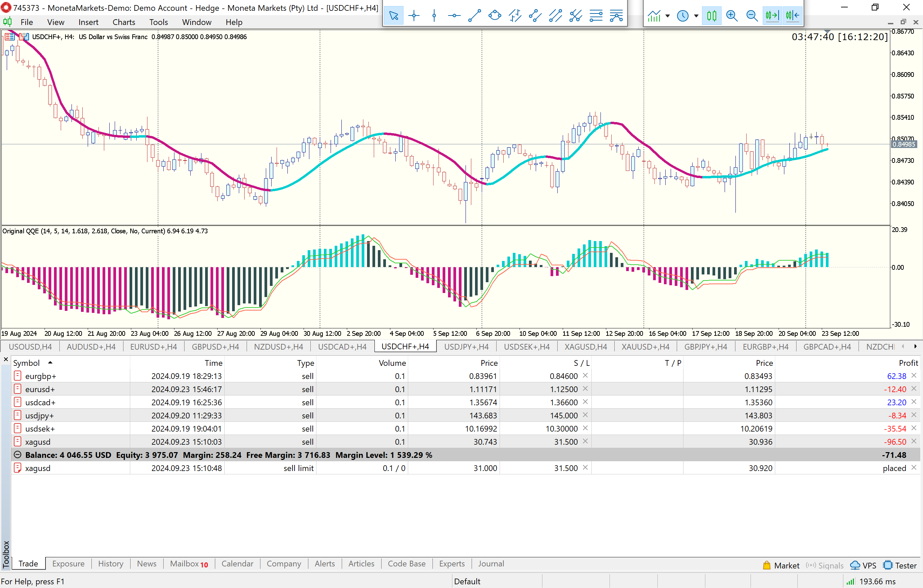Screen dimensions: 923x588
Task: Open the timeframe periods dropdown arrow
Action: click(696, 16)
